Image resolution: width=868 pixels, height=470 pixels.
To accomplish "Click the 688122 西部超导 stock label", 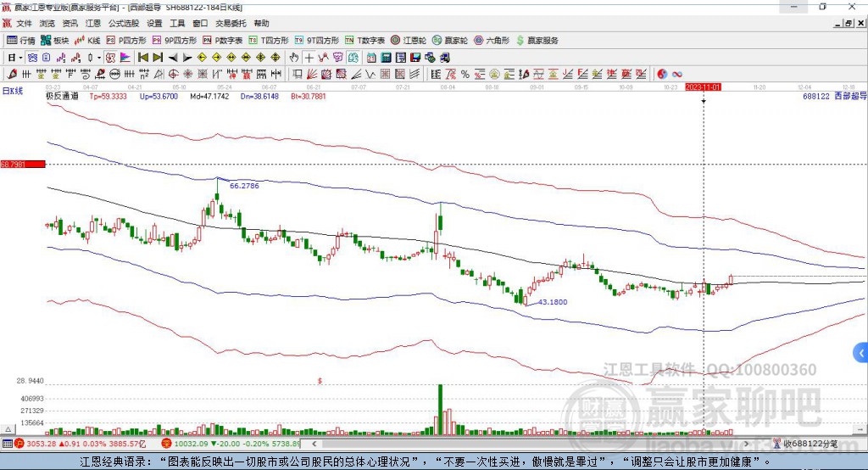I will [834, 96].
